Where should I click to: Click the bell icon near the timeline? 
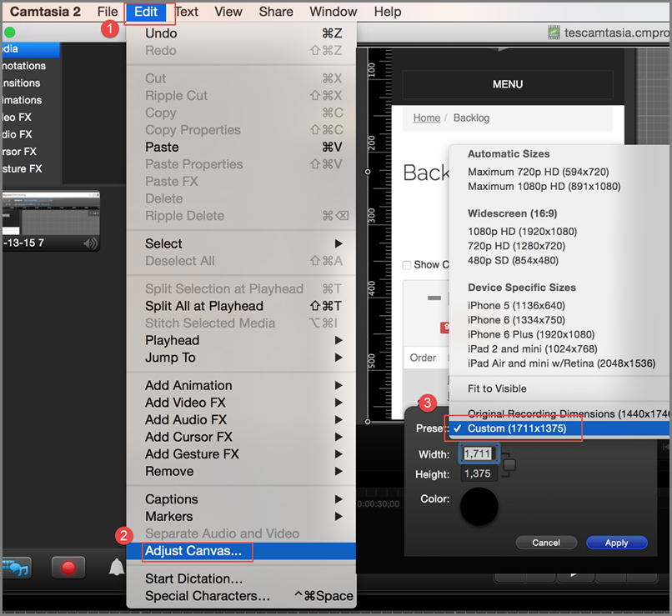click(117, 568)
